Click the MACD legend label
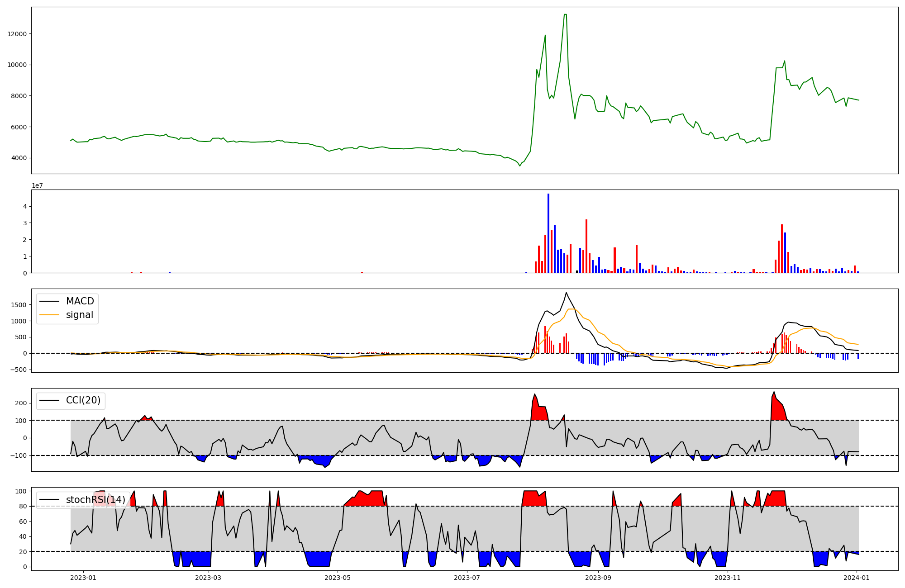905x588 pixels. point(80,301)
